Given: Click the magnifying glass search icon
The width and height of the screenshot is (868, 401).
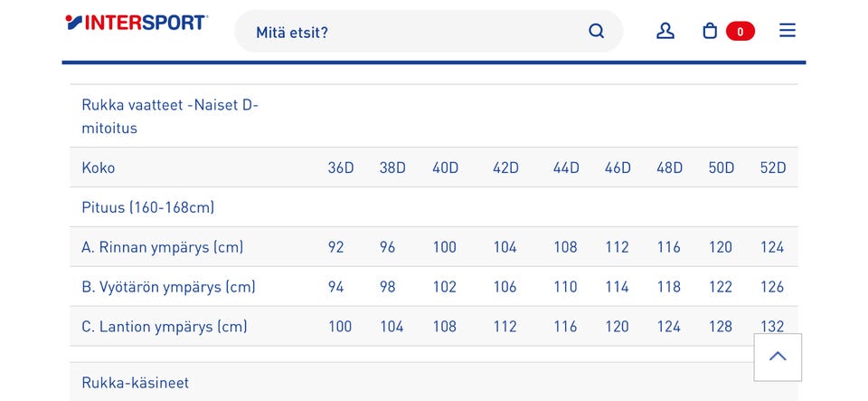Looking at the screenshot, I should point(596,32).
